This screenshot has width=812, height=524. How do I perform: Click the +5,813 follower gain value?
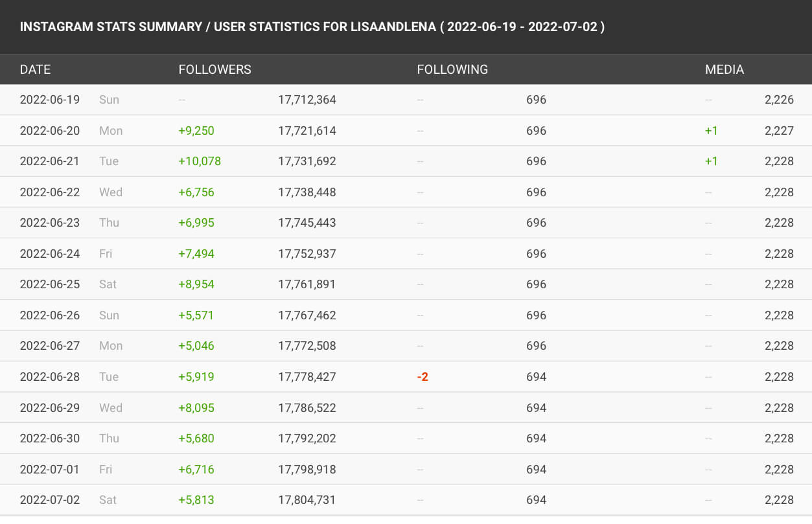[196, 500]
